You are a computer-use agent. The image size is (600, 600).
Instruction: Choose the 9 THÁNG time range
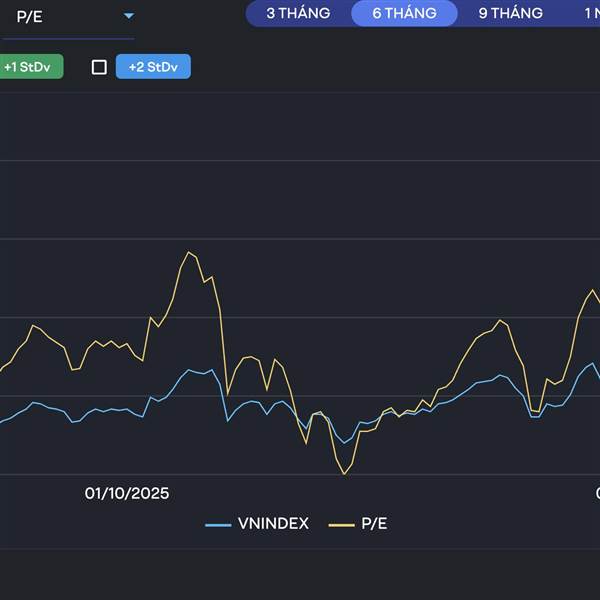(x=510, y=13)
